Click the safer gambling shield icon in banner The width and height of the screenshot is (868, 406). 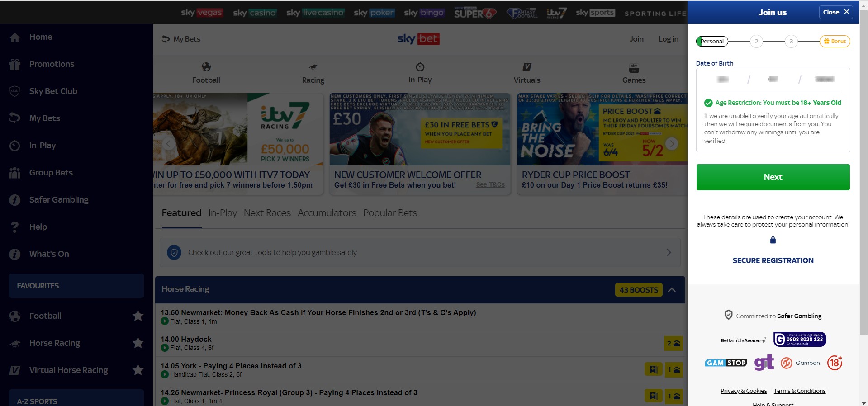click(x=174, y=252)
